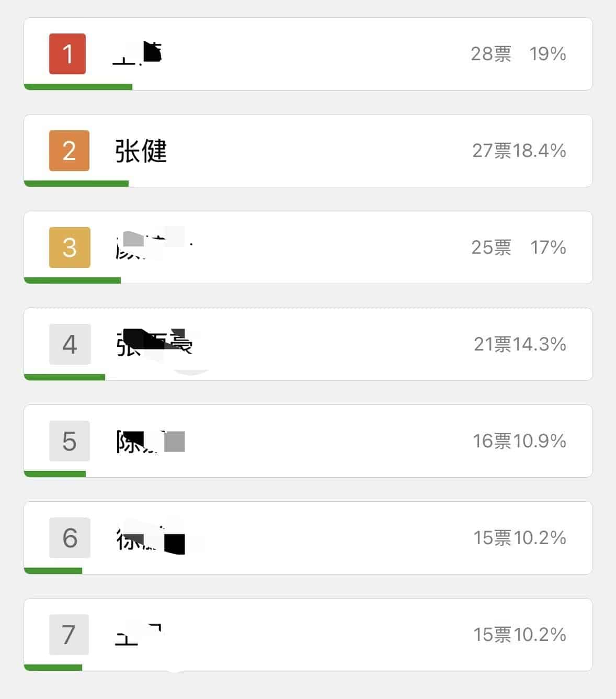Click the yellow rank 3 badge
Image resolution: width=616 pixels, height=699 pixels.
[x=70, y=247]
